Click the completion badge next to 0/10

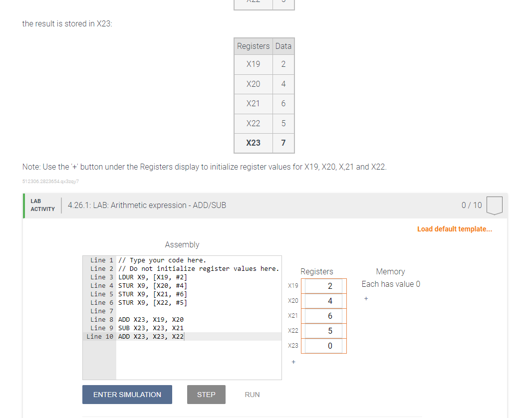[x=494, y=205]
